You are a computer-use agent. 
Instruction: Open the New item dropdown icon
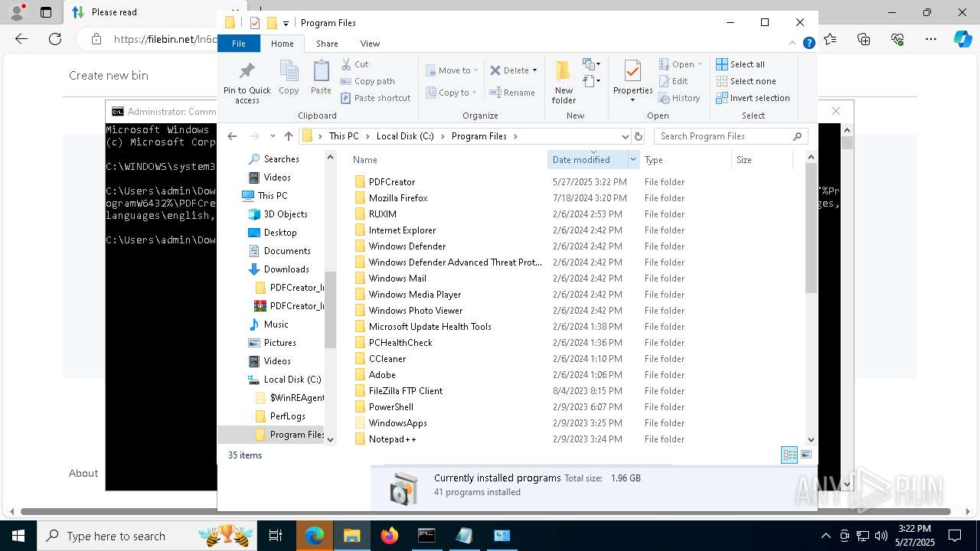point(591,64)
